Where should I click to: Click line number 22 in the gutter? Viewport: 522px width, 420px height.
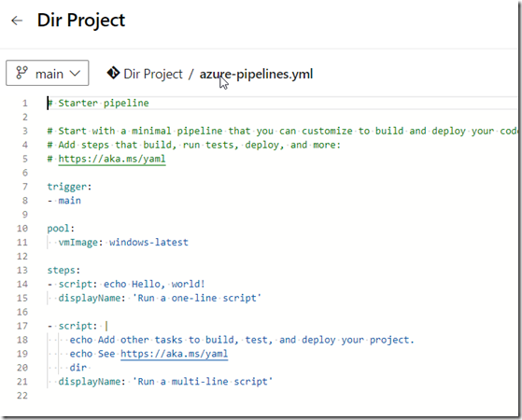22,396
